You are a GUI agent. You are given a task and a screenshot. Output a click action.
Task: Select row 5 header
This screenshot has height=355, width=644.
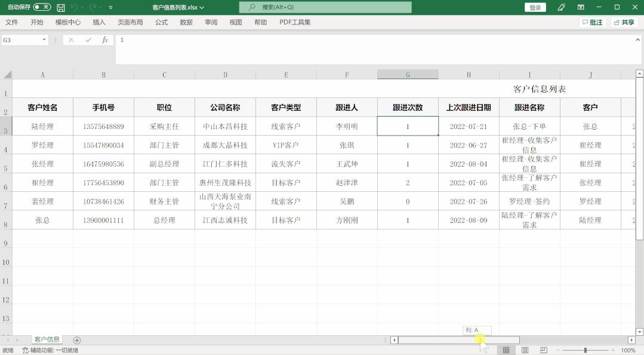point(6,164)
